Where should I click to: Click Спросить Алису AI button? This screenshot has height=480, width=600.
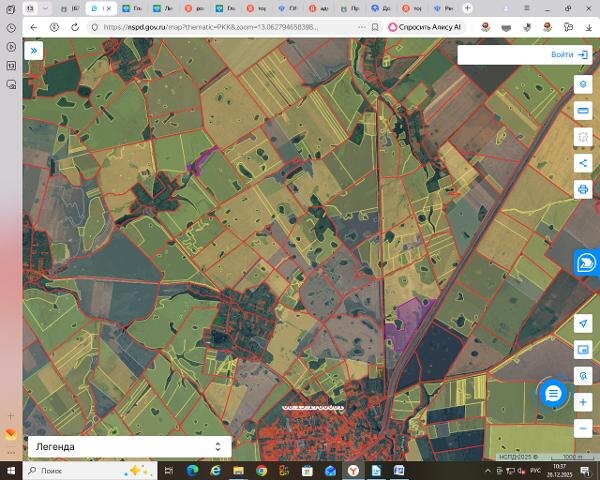pyautogui.click(x=423, y=27)
